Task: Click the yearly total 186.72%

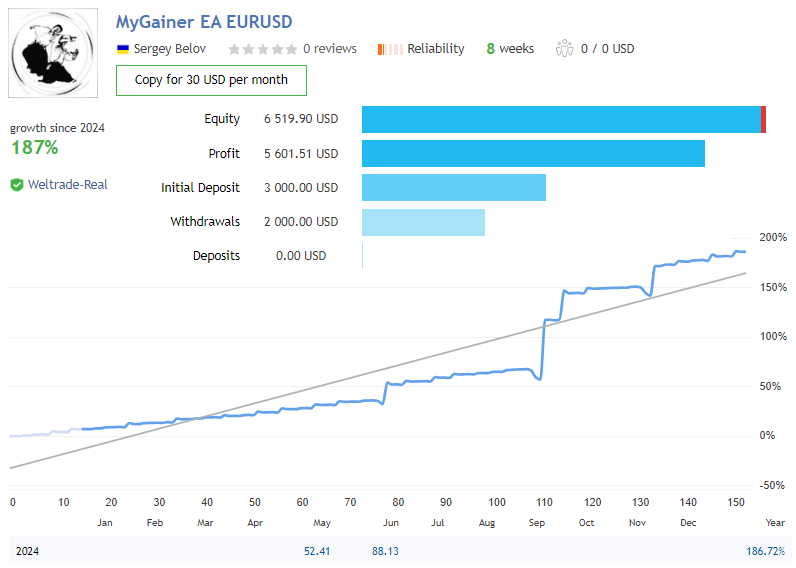Action: (766, 551)
